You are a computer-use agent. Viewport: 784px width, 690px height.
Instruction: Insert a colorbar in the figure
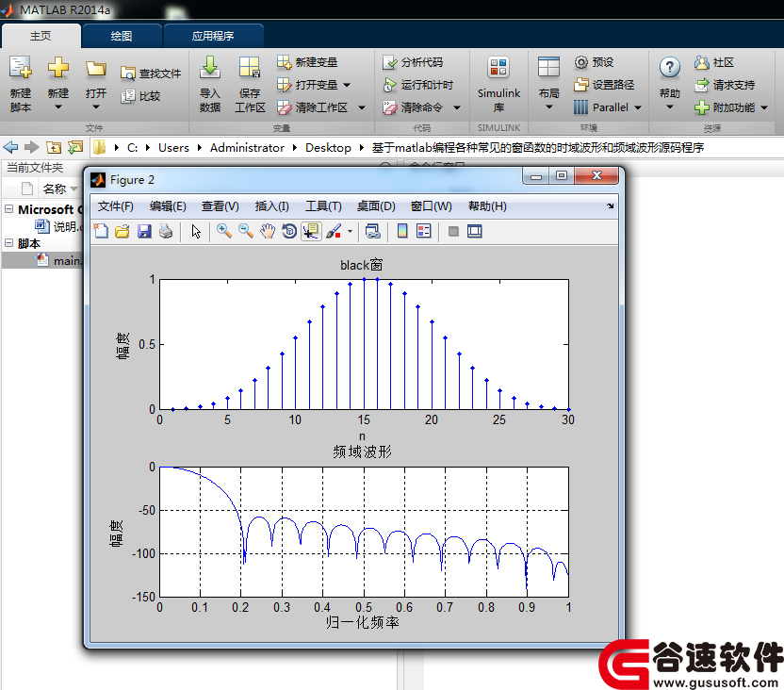coord(402,231)
